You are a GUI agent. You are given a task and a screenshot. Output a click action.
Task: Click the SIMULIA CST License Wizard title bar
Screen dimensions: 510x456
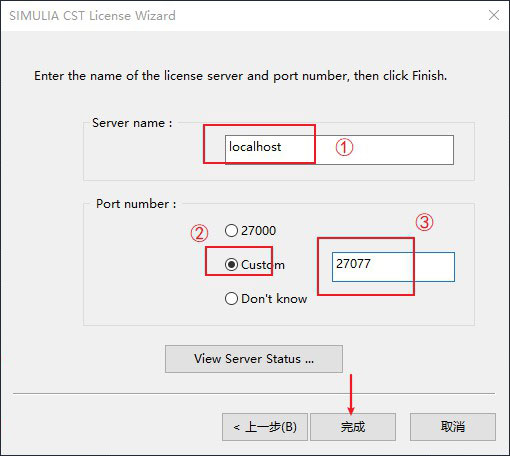(255, 16)
